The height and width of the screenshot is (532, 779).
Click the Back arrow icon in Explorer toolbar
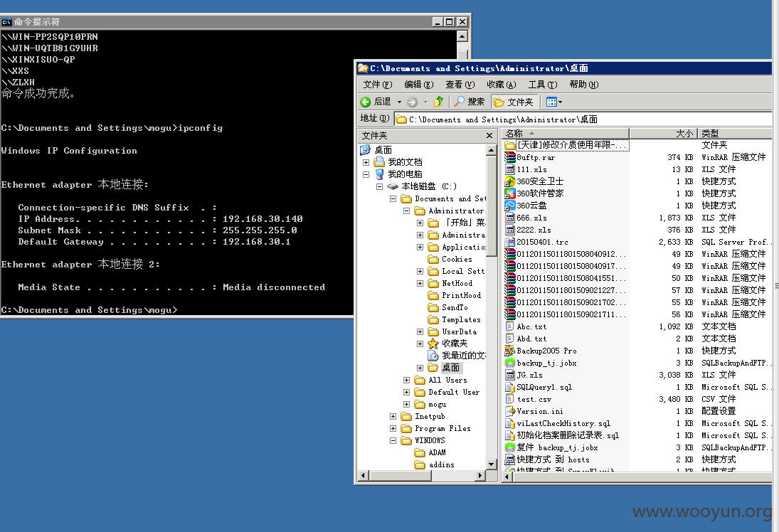(366, 102)
